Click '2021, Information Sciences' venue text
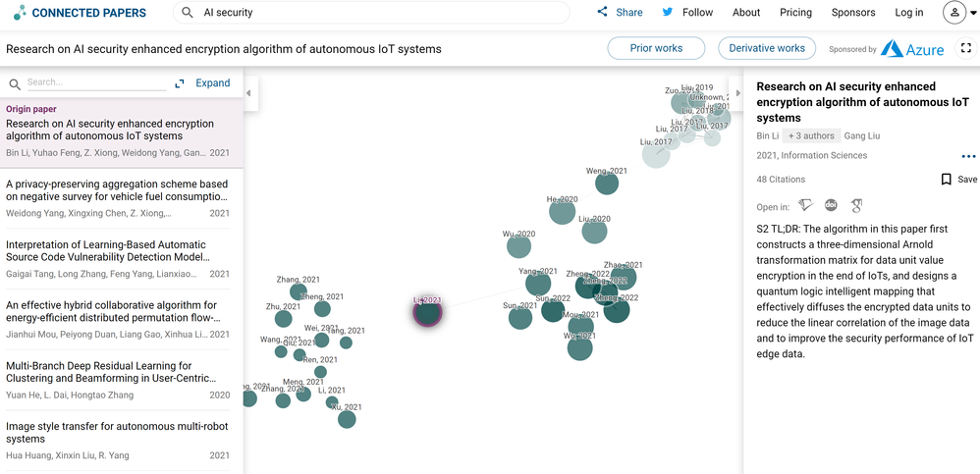 (812, 155)
